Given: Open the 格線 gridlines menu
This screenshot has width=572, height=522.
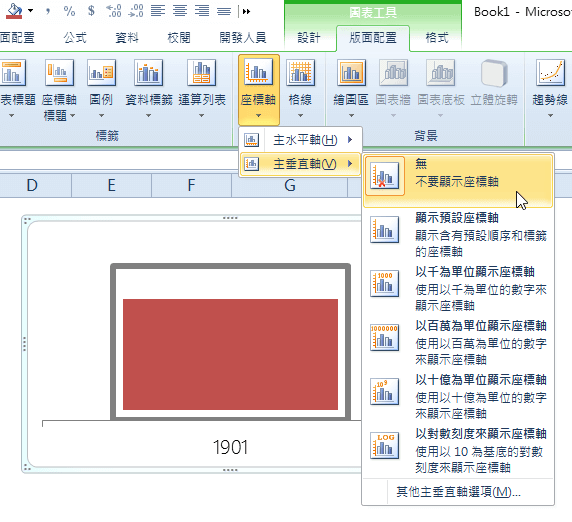Looking at the screenshot, I should click(300, 89).
